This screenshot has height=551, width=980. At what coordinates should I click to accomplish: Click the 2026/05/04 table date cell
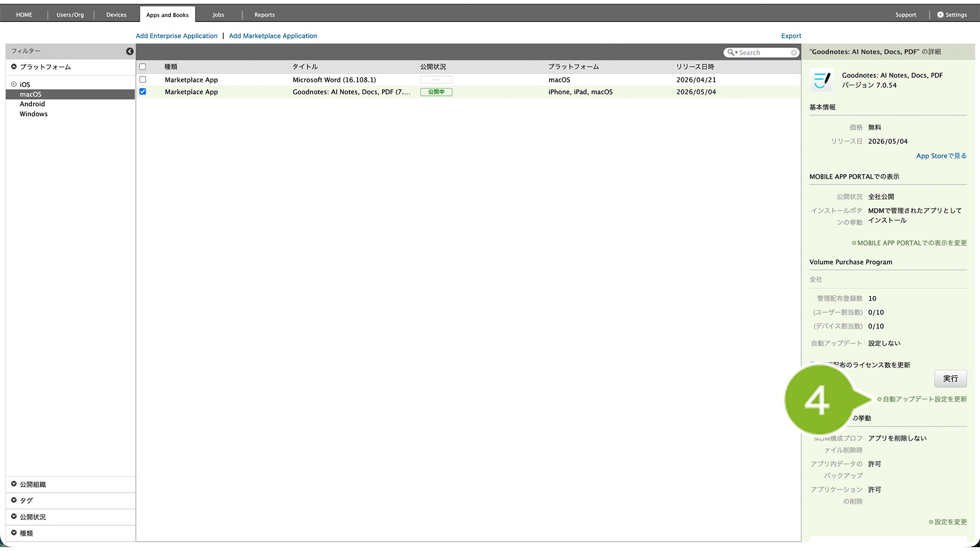click(x=696, y=92)
